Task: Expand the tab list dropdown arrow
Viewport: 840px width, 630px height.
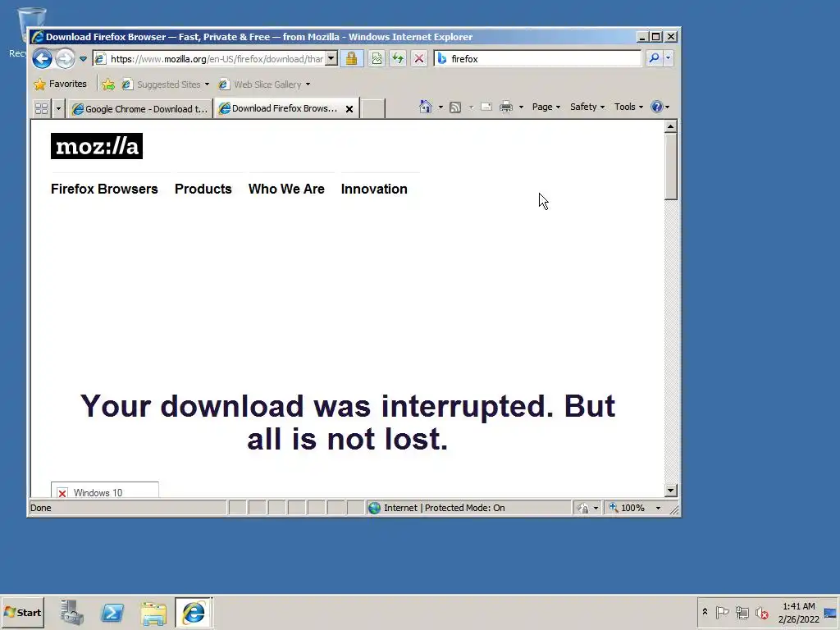Action: (58, 109)
